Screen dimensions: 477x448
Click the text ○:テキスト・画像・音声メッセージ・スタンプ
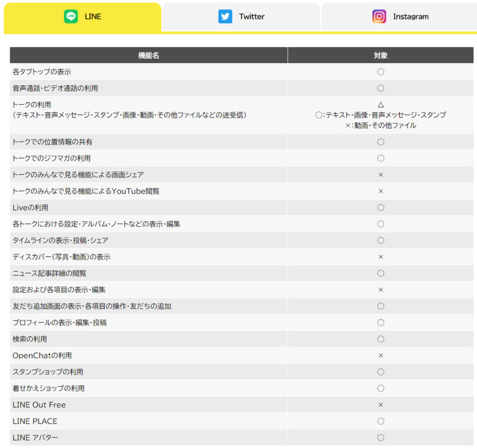(x=381, y=115)
